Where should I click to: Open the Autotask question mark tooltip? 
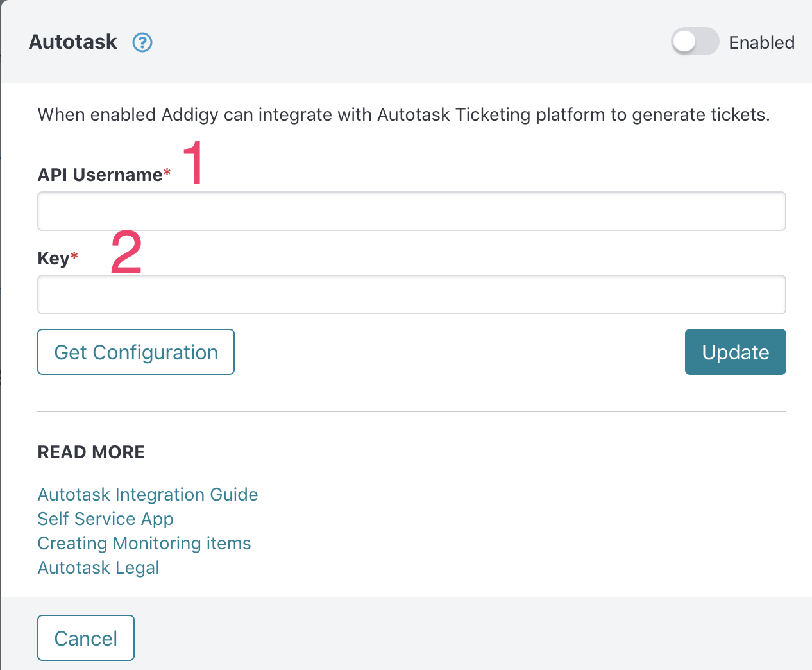142,42
